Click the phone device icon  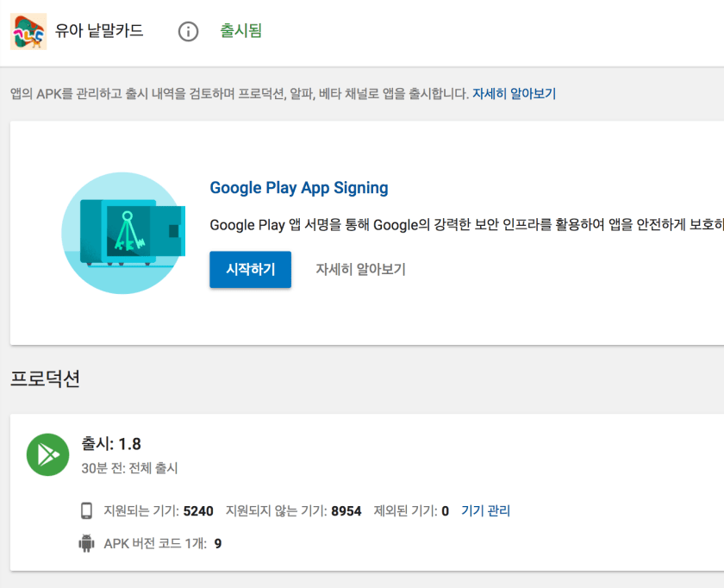tap(86, 511)
